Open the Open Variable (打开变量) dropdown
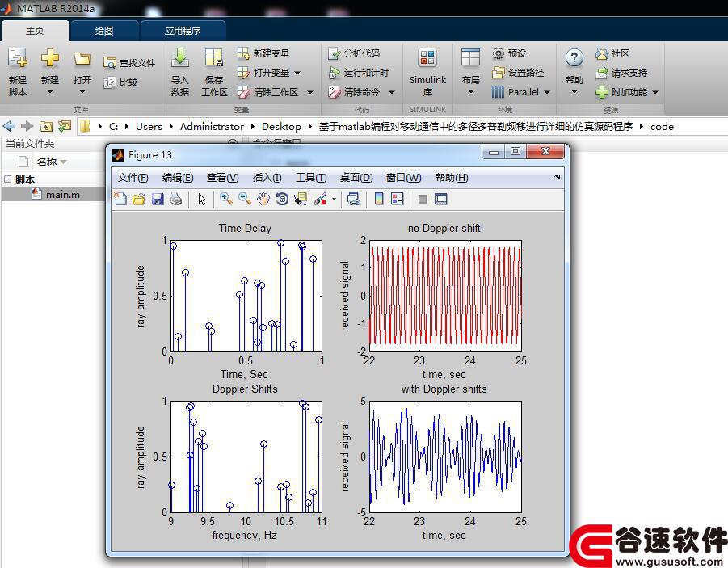 point(297,73)
